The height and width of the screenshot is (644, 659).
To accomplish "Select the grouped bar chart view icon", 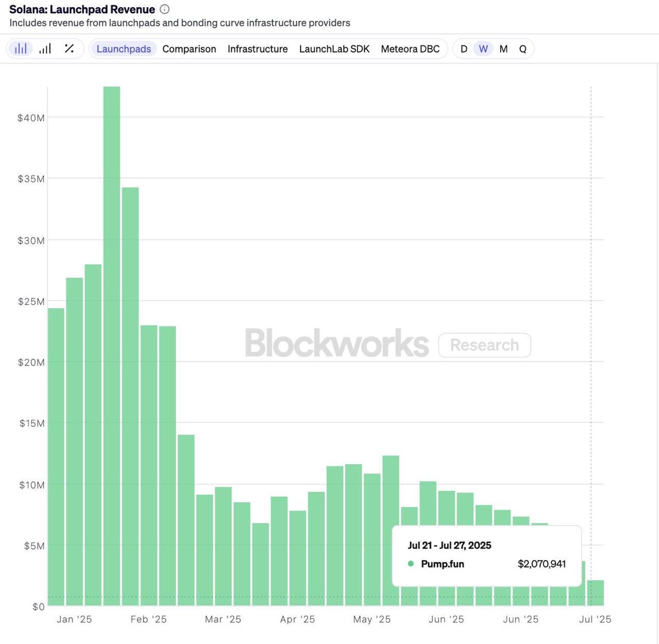I will (x=21, y=49).
